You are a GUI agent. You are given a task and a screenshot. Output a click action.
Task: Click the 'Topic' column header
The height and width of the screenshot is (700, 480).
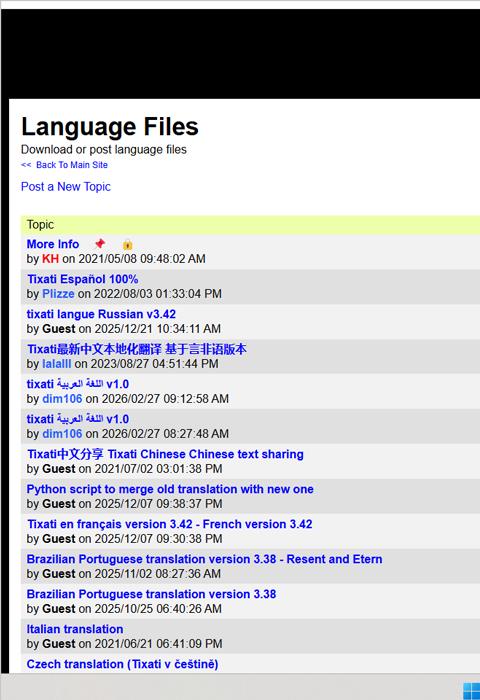click(x=40, y=225)
